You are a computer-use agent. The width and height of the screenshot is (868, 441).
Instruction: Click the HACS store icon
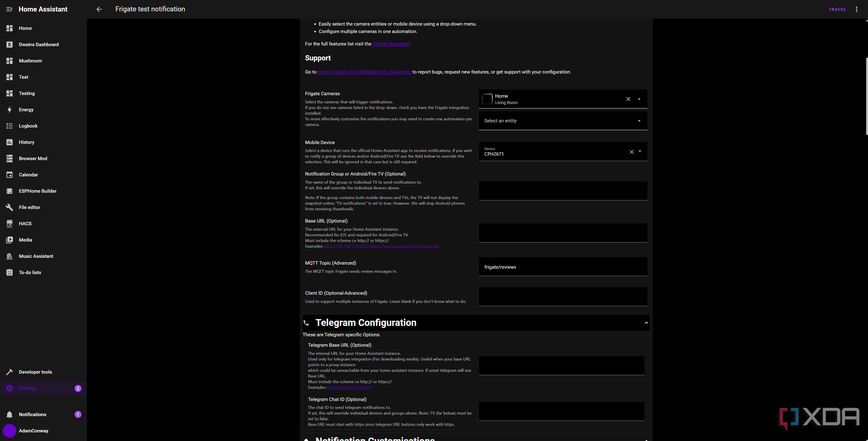pyautogui.click(x=10, y=224)
